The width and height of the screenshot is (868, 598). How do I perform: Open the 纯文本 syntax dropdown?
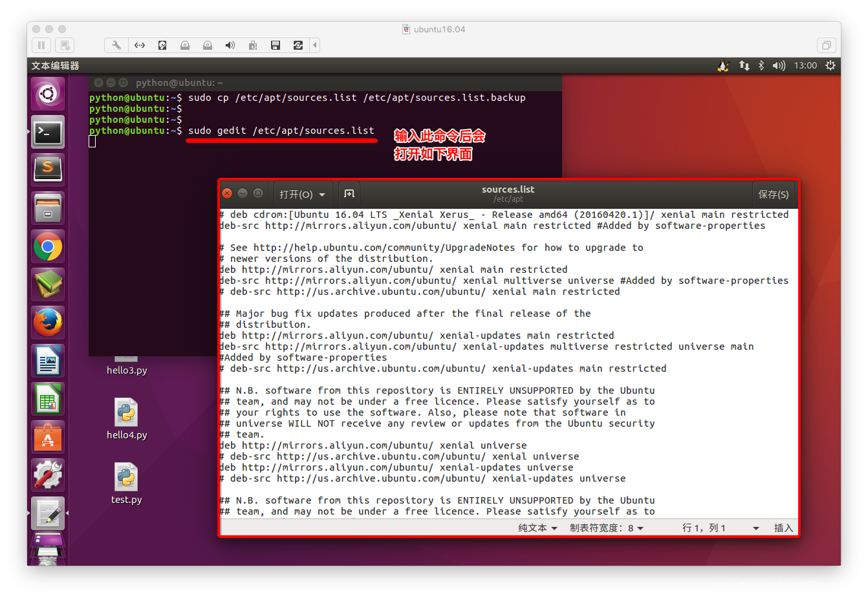point(537,528)
